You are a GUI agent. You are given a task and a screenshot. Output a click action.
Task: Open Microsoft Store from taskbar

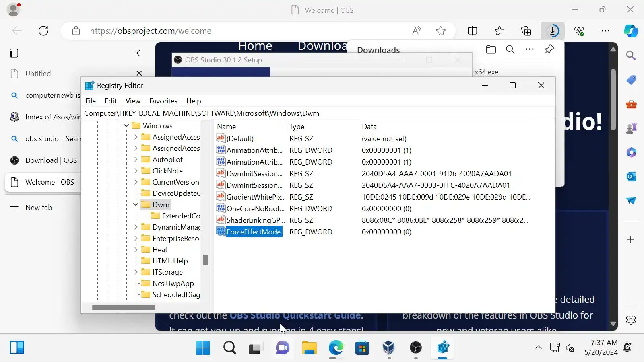click(x=362, y=348)
